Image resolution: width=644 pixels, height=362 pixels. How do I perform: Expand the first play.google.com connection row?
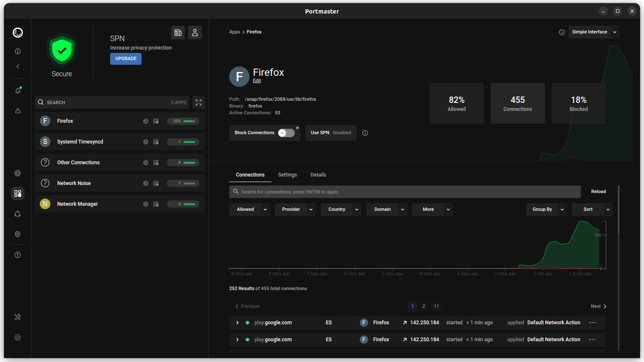point(237,323)
